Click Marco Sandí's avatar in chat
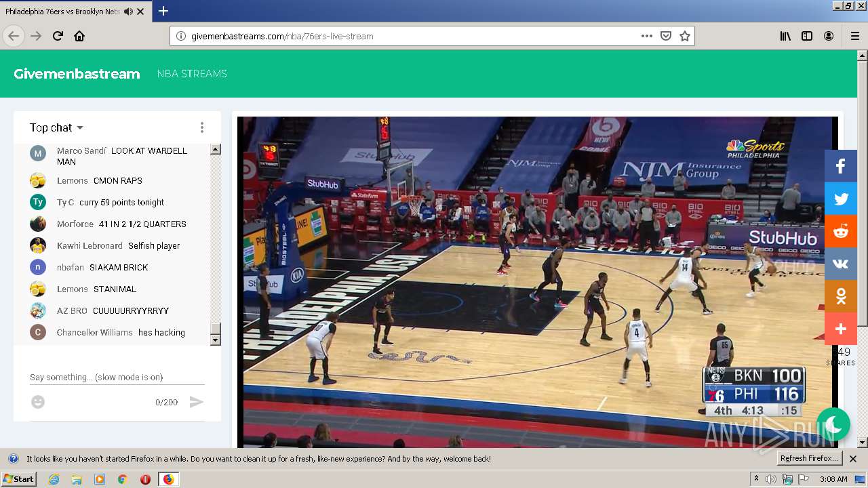868x488 pixels. coord(38,154)
